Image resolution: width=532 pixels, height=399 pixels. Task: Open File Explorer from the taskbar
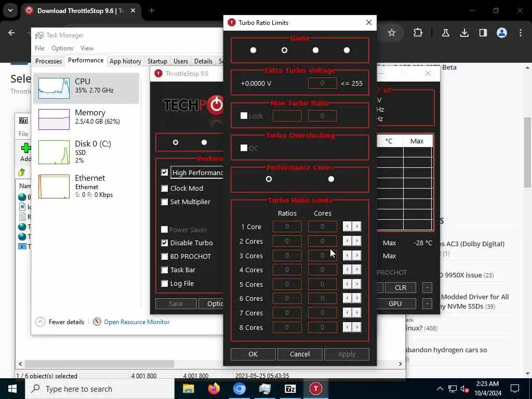pos(188,389)
